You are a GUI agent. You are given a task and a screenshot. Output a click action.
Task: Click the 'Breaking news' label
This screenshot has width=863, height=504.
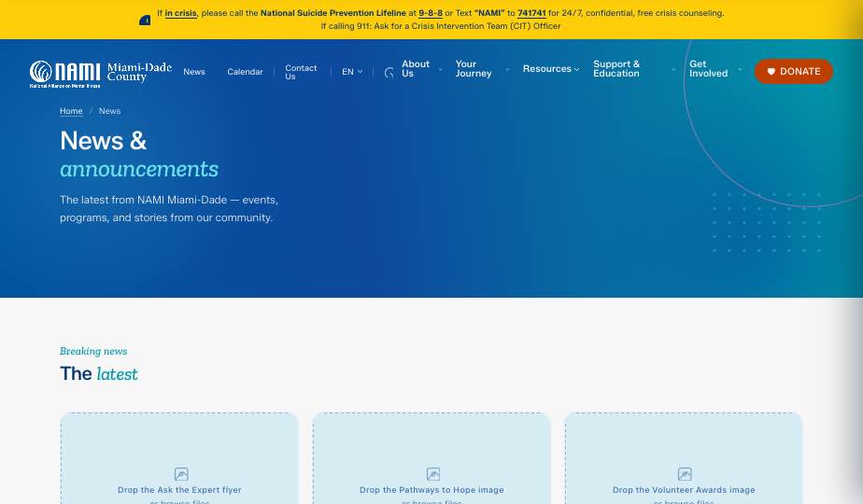pos(93,351)
